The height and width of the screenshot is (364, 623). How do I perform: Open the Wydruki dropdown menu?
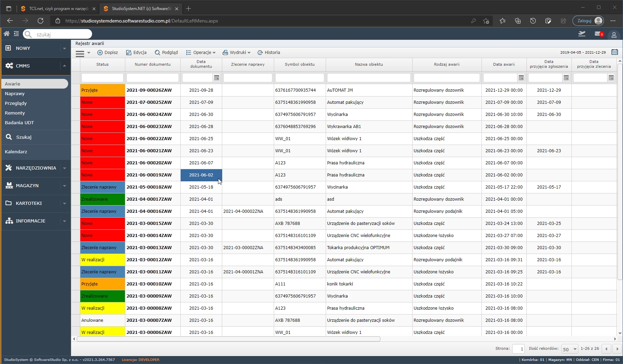pos(236,53)
